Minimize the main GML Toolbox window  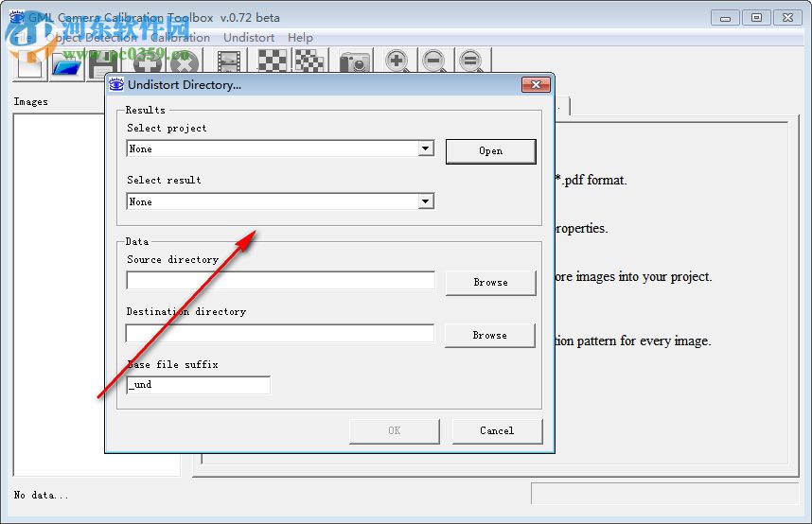point(726,18)
